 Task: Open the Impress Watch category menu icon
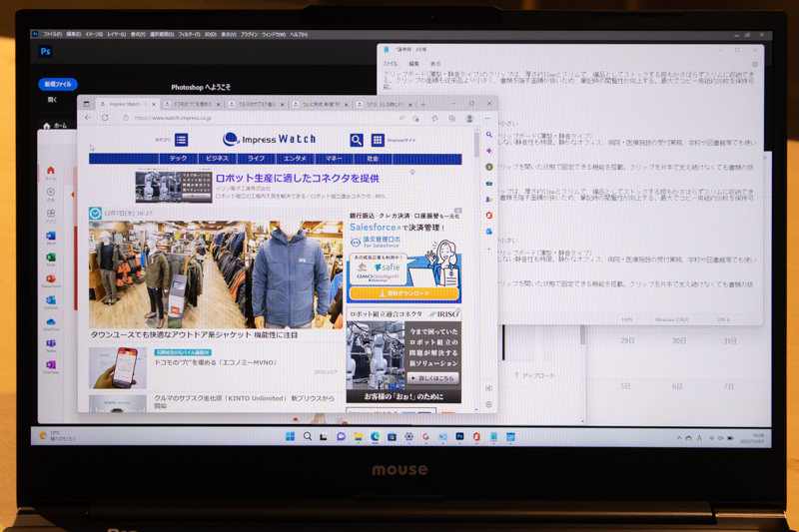pos(181,140)
